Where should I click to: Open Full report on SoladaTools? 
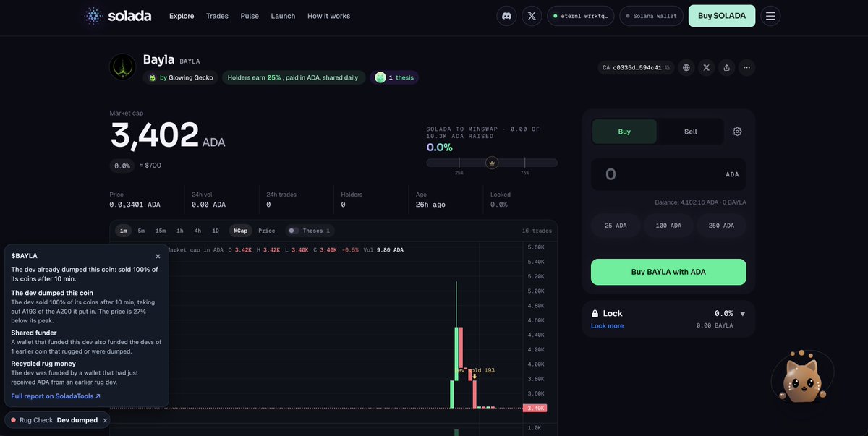56,396
